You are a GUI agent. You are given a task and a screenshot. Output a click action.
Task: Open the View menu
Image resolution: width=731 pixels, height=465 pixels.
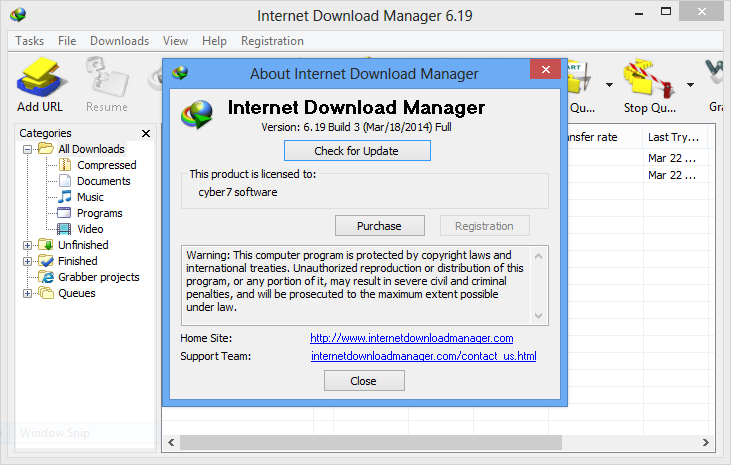click(x=175, y=41)
